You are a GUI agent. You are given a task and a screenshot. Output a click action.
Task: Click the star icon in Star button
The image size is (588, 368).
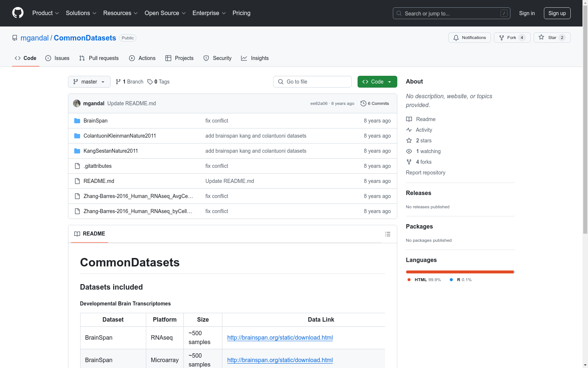tap(541, 38)
